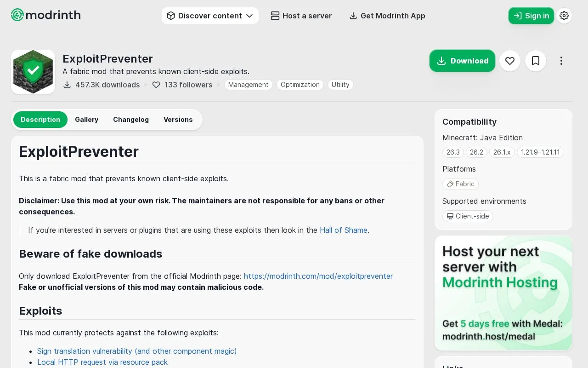
Task: Open the official modrinth.com/mod/exploitpreventer link
Action: (318, 276)
